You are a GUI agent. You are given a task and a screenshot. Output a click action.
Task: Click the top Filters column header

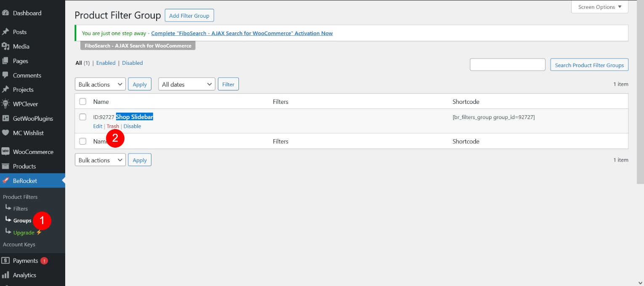(281, 101)
